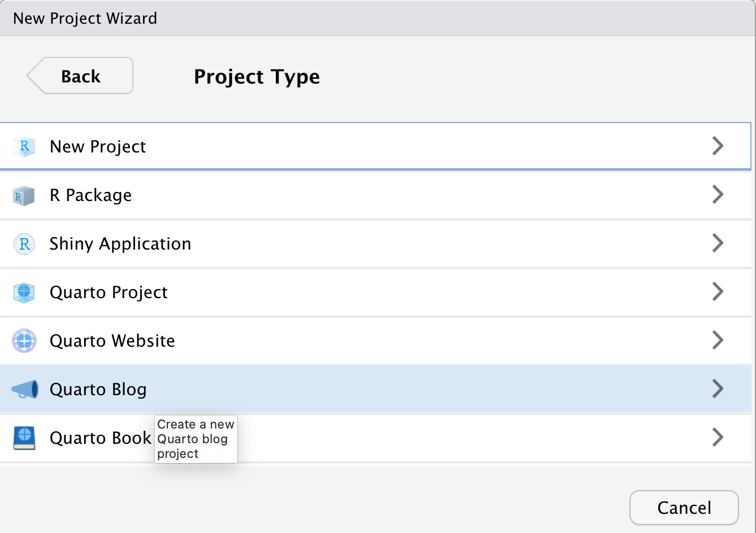
Task: Pick the R Package label text
Action: pos(90,195)
